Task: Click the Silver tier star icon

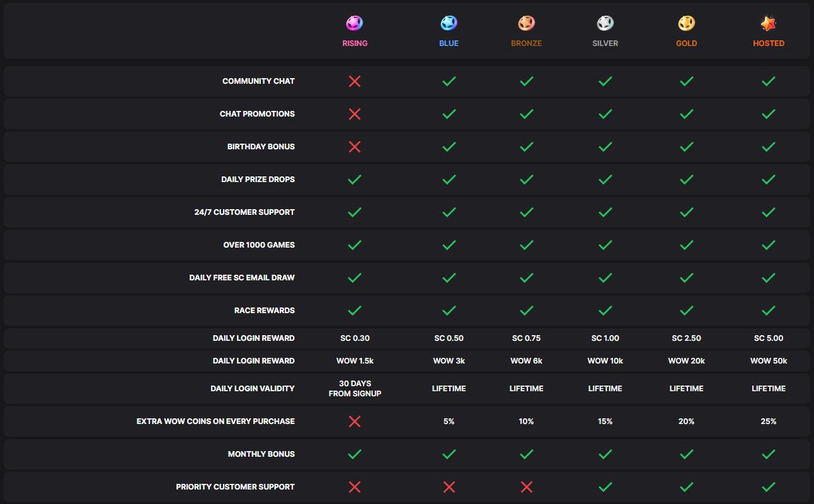Action: tap(605, 23)
